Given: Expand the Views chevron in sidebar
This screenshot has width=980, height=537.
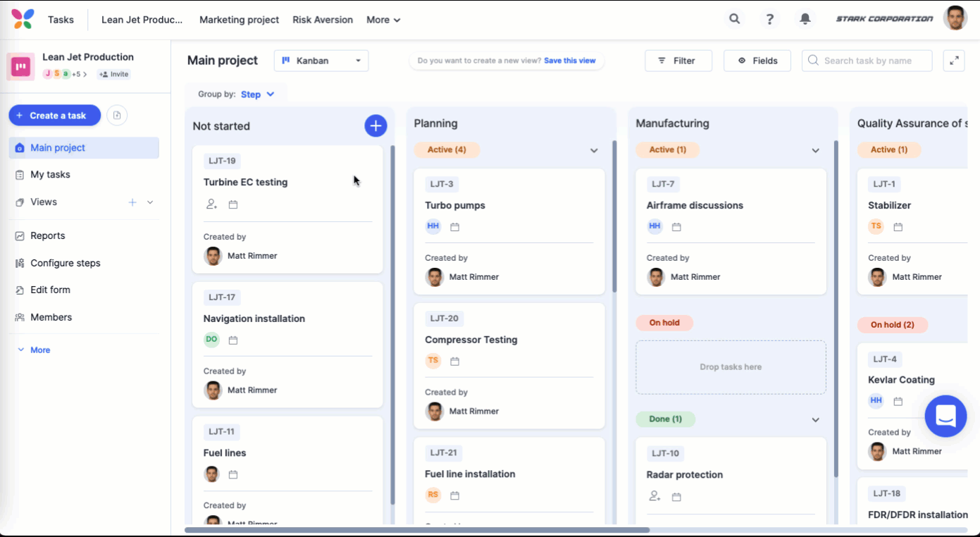Looking at the screenshot, I should pyautogui.click(x=150, y=202).
